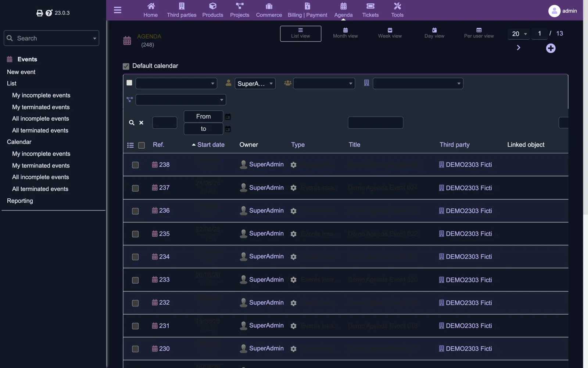Open the From date calendar picker
Screen dimensions: 588x368
(x=228, y=117)
